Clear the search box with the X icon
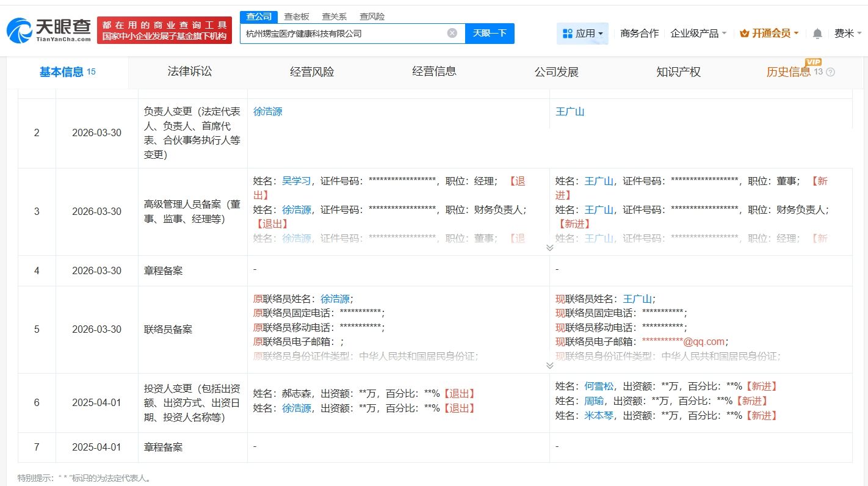 452,33
